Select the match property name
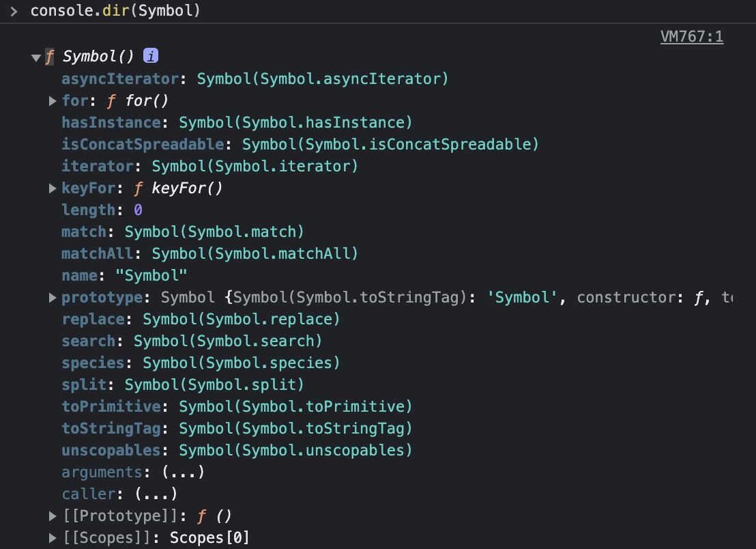This screenshot has width=756, height=549. (x=84, y=232)
